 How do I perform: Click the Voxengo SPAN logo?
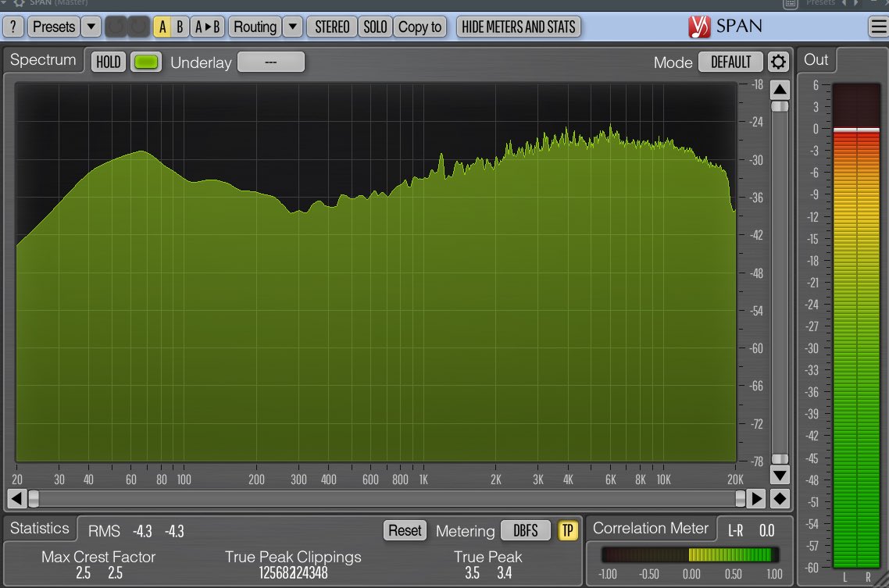(x=725, y=26)
